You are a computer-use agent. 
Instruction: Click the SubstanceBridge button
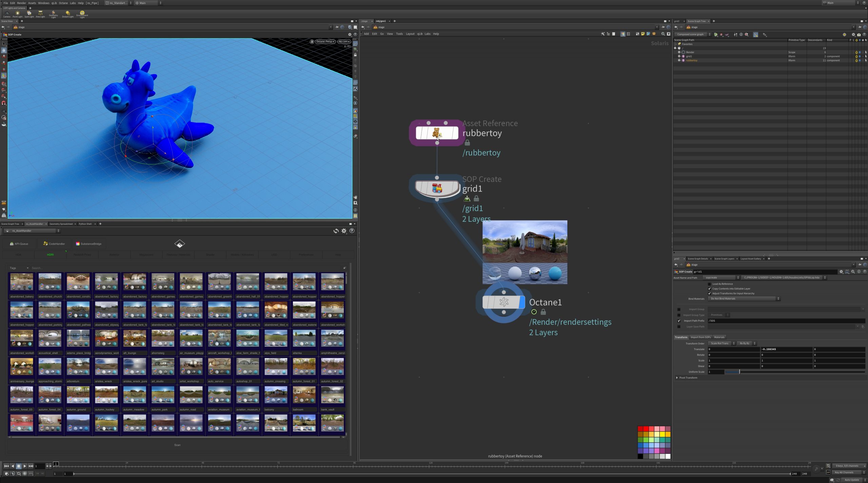[88, 244]
